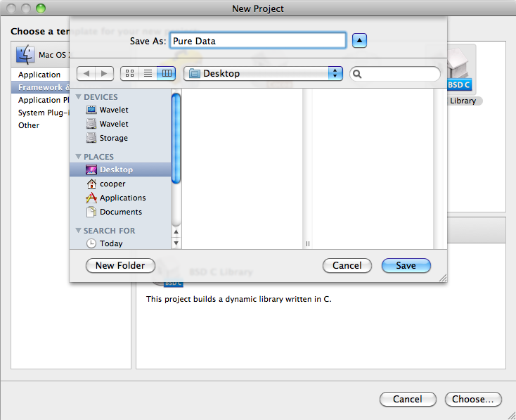Click the green zoom window button

41,8
